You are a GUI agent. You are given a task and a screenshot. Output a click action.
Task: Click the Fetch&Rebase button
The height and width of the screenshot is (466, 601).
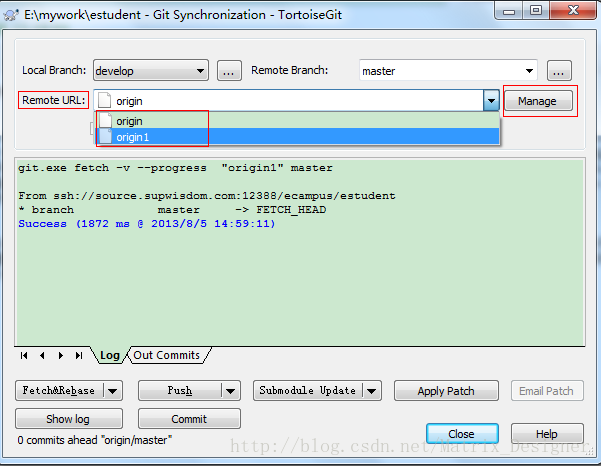pyautogui.click(x=59, y=391)
